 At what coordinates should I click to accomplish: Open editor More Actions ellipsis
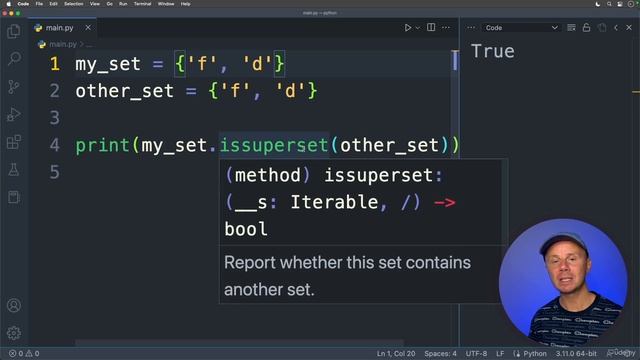click(446, 28)
